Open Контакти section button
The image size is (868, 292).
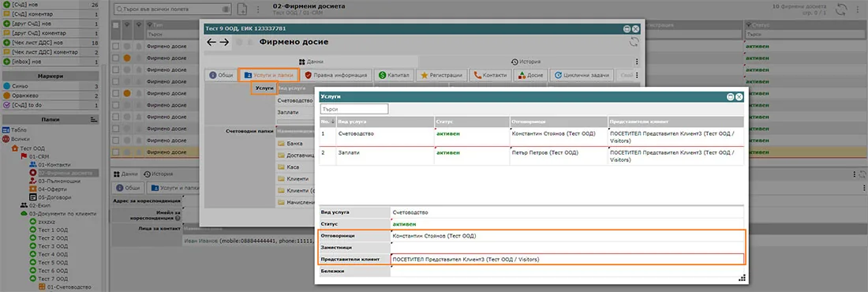(x=491, y=75)
